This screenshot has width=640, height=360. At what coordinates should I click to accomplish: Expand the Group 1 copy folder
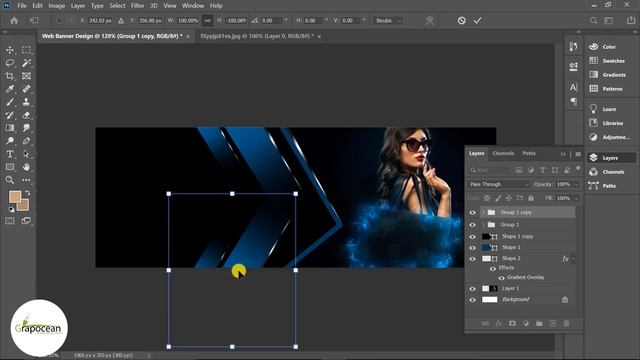[483, 213]
